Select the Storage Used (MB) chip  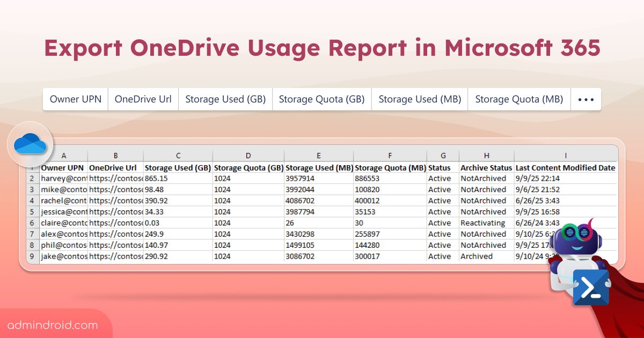click(420, 99)
